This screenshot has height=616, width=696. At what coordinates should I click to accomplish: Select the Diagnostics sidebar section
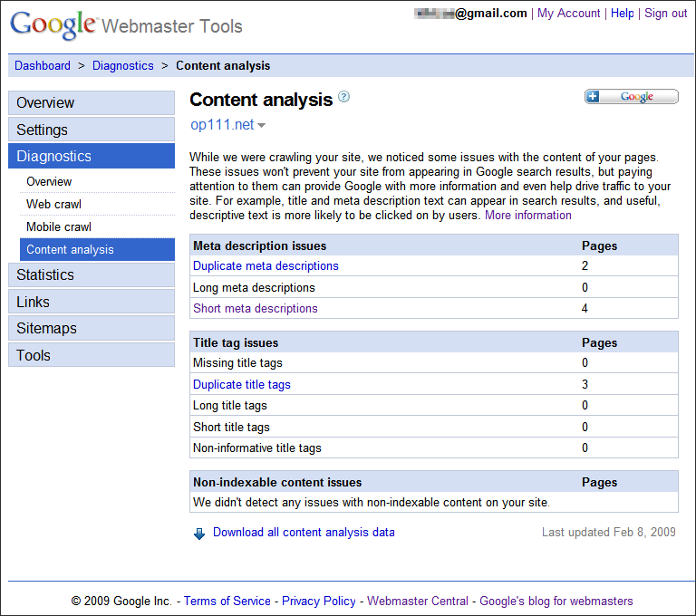92,156
